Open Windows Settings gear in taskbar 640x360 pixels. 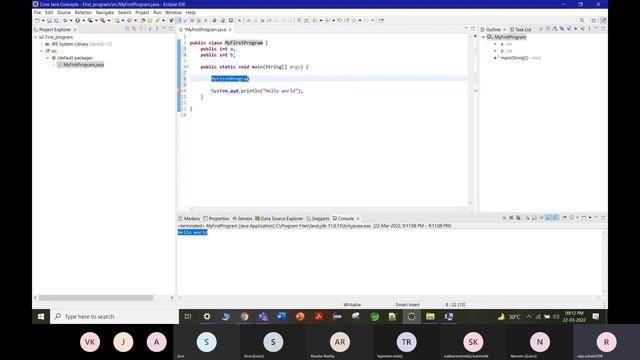(207, 316)
